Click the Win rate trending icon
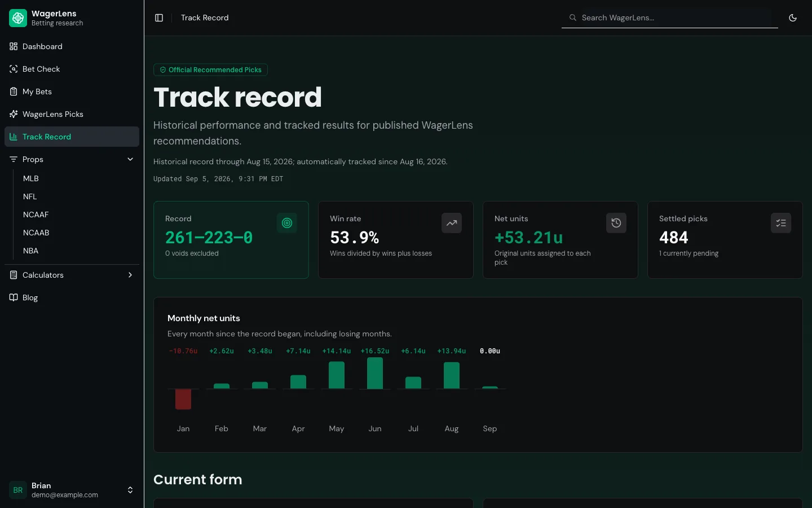812x508 pixels. point(452,223)
